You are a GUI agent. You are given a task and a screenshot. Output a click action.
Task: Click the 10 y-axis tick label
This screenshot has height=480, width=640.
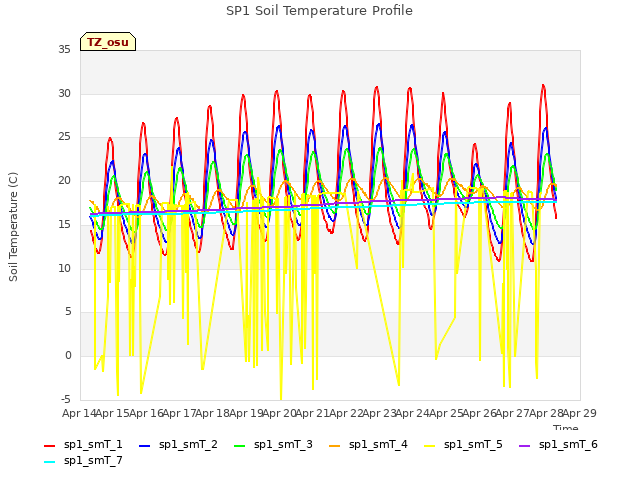pyautogui.click(x=64, y=268)
